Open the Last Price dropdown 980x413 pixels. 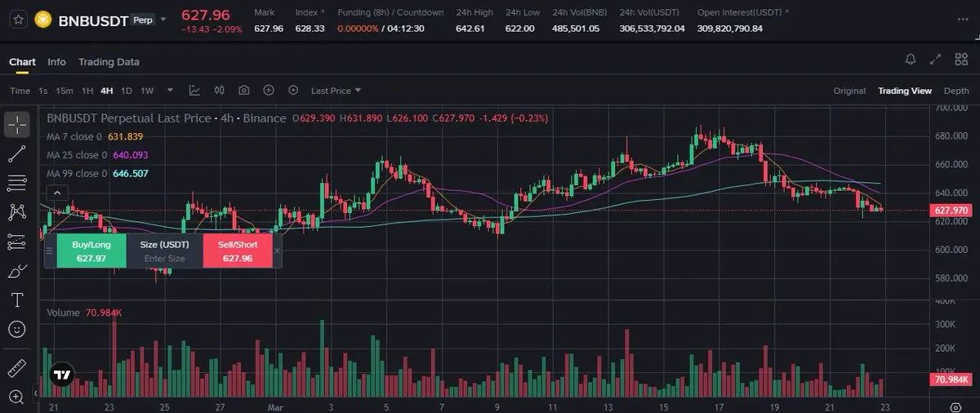coord(336,91)
